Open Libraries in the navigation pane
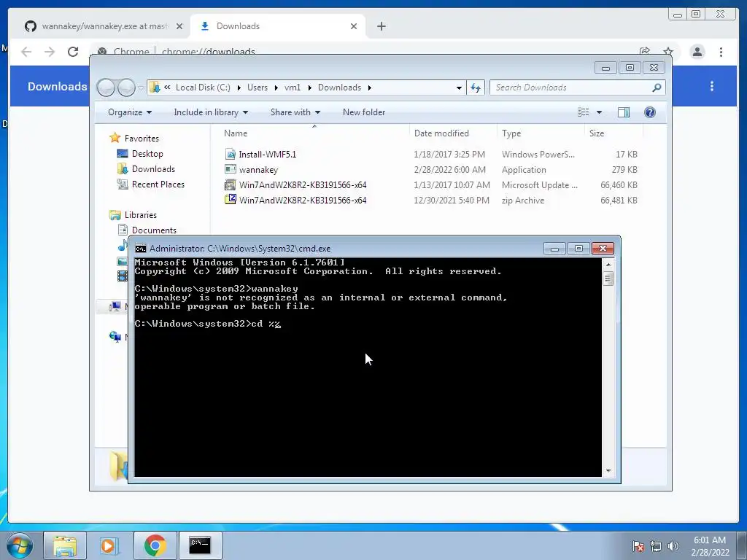The image size is (747, 560). [141, 215]
